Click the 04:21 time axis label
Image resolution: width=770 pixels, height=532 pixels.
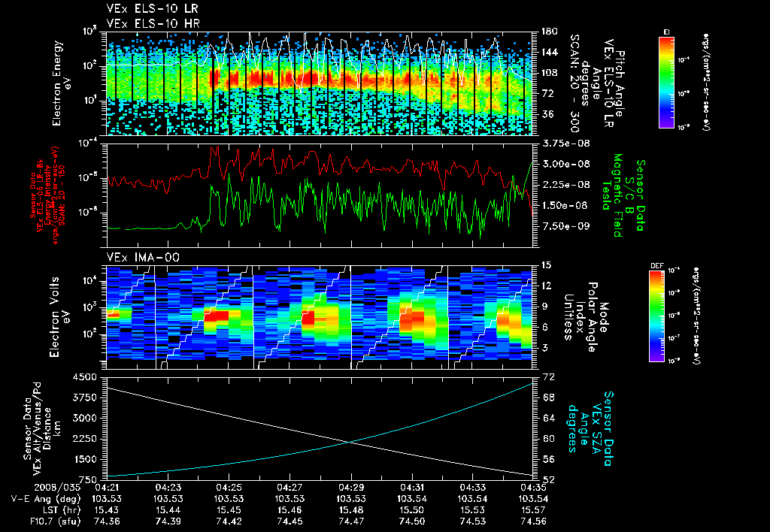[107, 488]
